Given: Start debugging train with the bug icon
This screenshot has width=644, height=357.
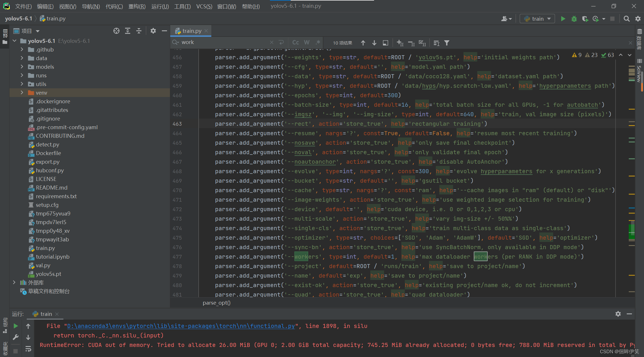Looking at the screenshot, I should pos(574,18).
